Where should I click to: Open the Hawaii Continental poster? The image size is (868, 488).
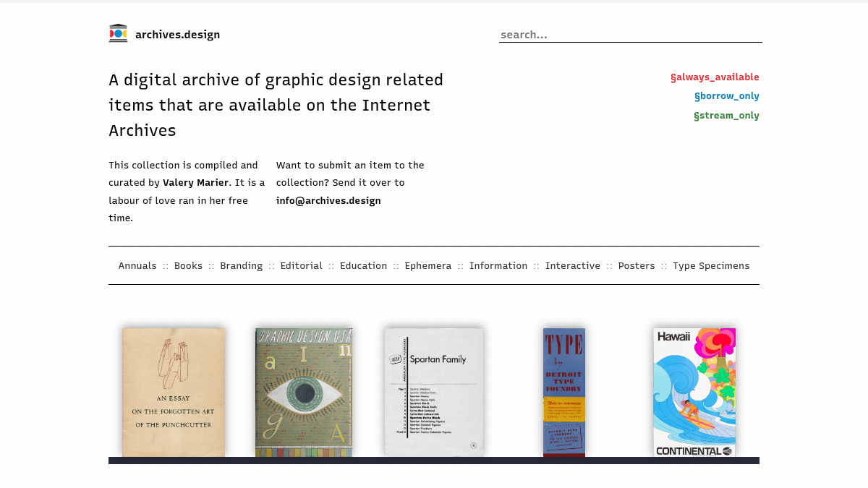click(x=694, y=393)
